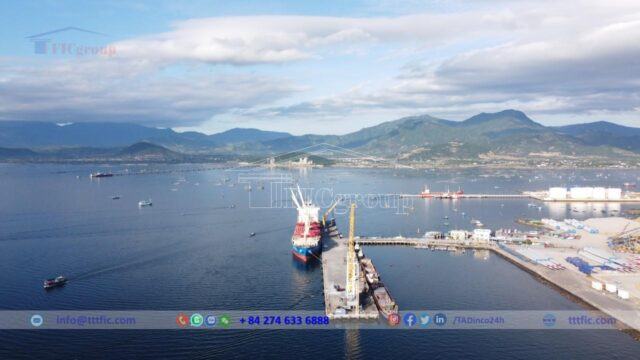The width and height of the screenshot is (640, 360).
Task: Click the email icon beside info@tttfic.com
Action: [37, 320]
